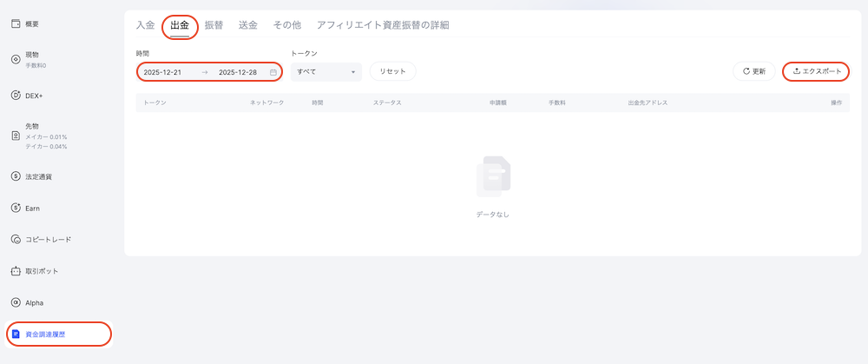Open the 概要 overview menu item
Viewport: 868px width, 364px height.
tap(32, 23)
